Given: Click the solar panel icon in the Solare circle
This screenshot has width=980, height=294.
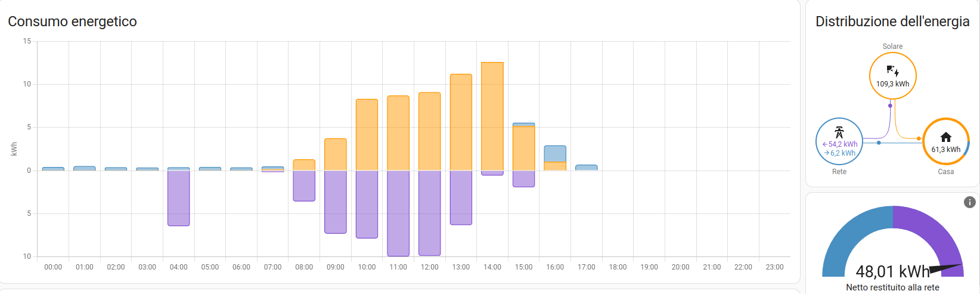Looking at the screenshot, I should click(892, 71).
